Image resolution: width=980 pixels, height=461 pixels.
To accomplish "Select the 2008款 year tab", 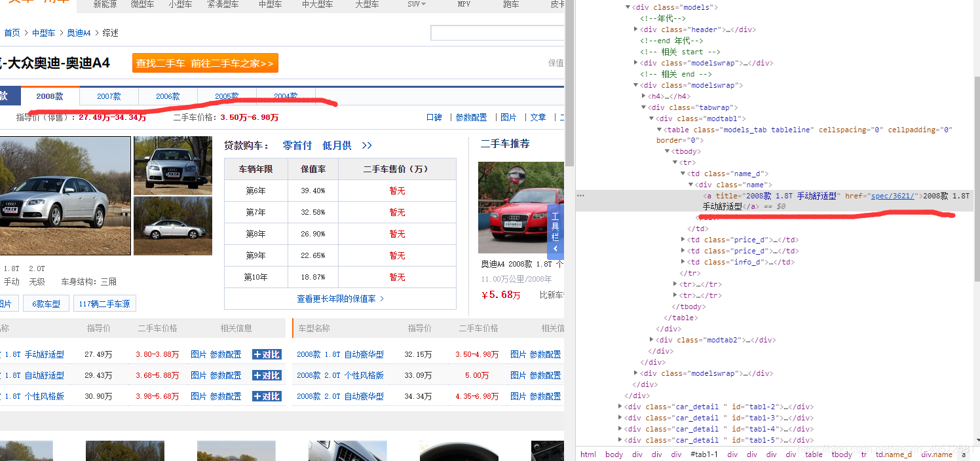I will pos(50,96).
